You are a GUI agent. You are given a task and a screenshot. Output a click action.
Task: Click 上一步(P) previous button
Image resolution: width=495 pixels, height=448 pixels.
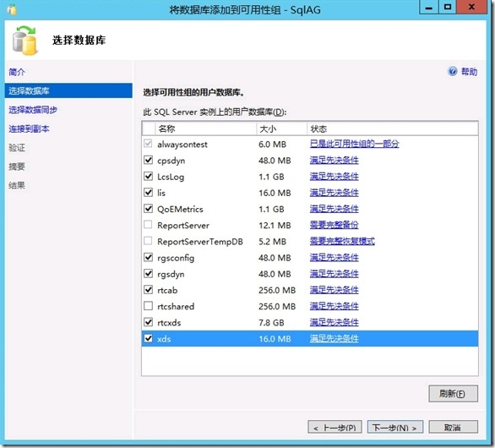click(x=335, y=428)
